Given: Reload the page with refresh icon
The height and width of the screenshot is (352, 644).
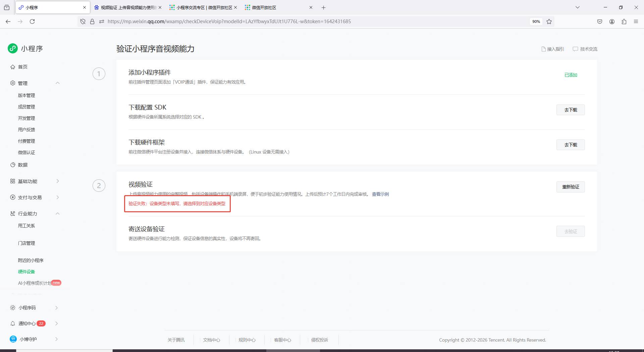Looking at the screenshot, I should [32, 21].
